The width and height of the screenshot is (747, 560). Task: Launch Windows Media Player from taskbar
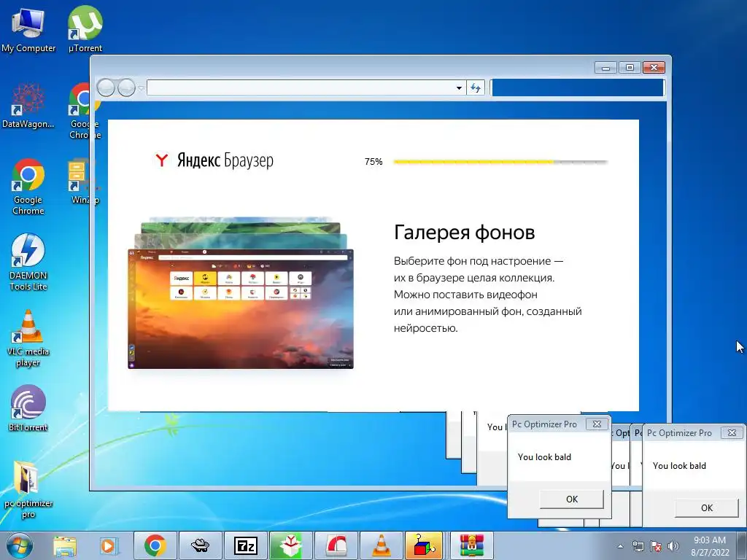[109, 545]
